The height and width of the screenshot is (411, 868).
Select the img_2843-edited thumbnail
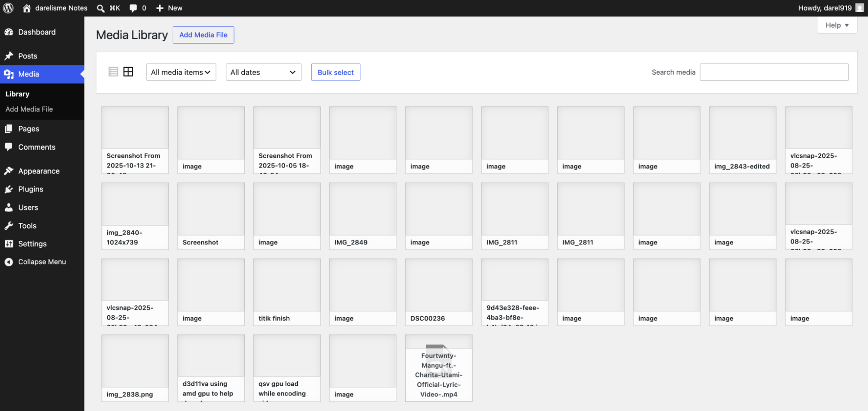tap(743, 140)
